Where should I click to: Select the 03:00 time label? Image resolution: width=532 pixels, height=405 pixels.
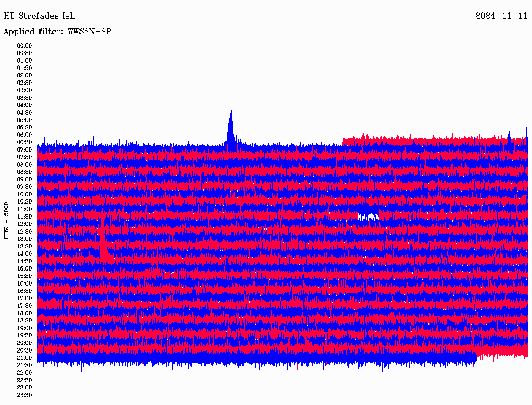[x=24, y=90]
